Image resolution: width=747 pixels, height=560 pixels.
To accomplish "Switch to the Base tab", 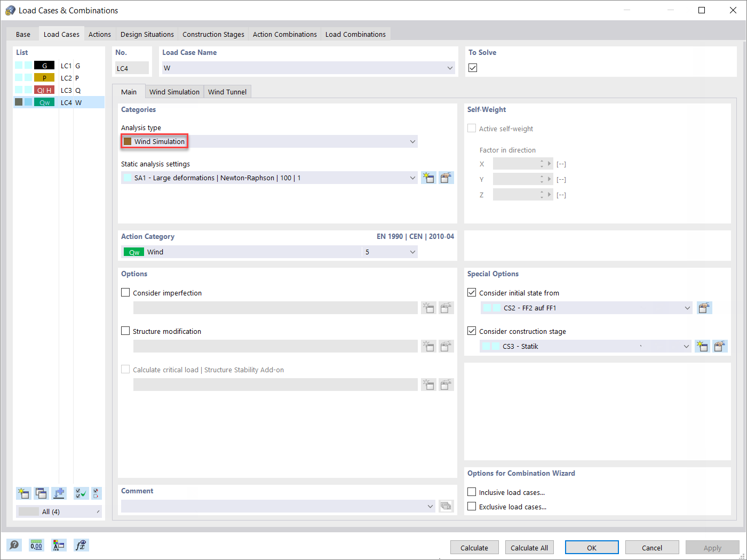I will (x=23, y=34).
